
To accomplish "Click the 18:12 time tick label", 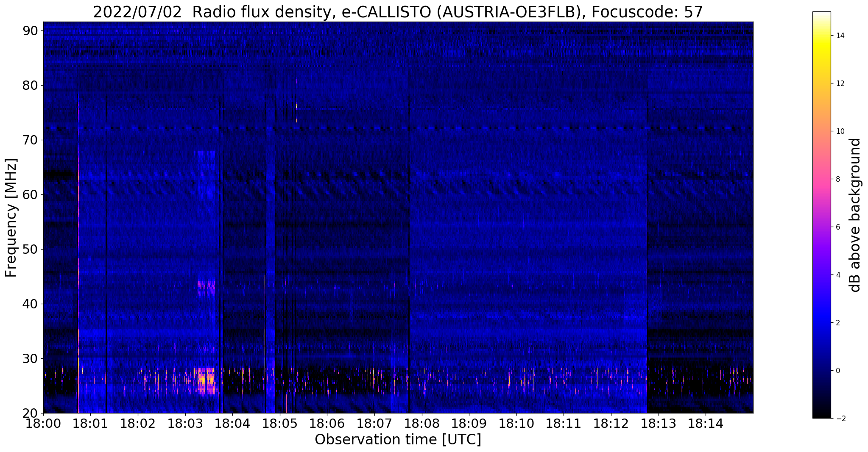I will [611, 424].
